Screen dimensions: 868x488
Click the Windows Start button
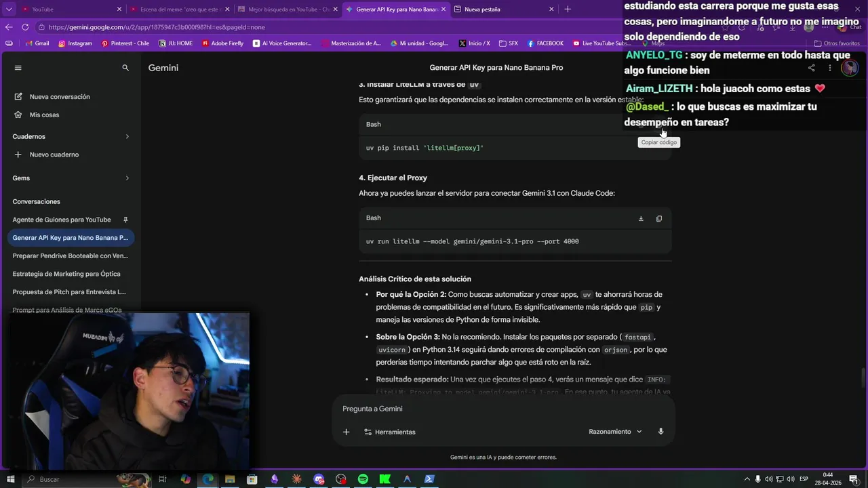point(11,479)
